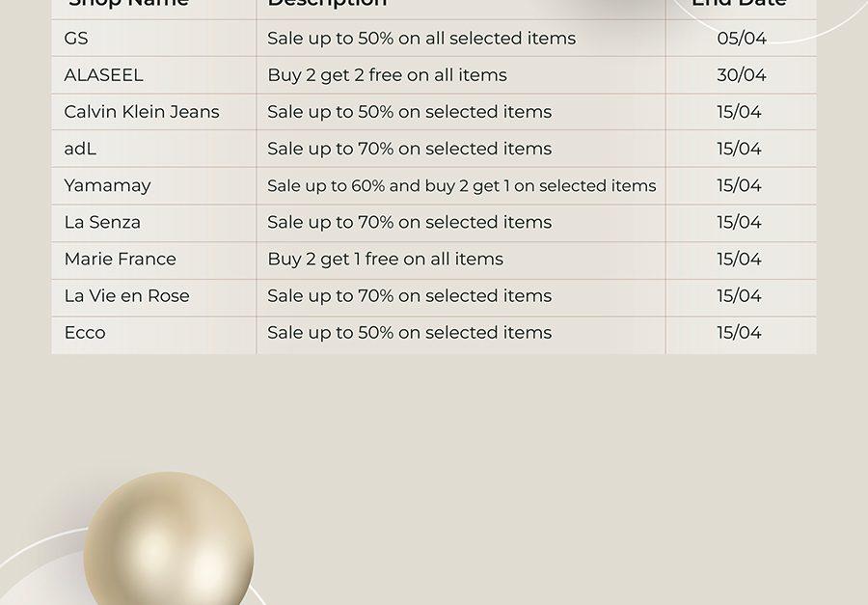The image size is (868, 605).
Task: Click the Marie France shop name
Action: point(121,259)
